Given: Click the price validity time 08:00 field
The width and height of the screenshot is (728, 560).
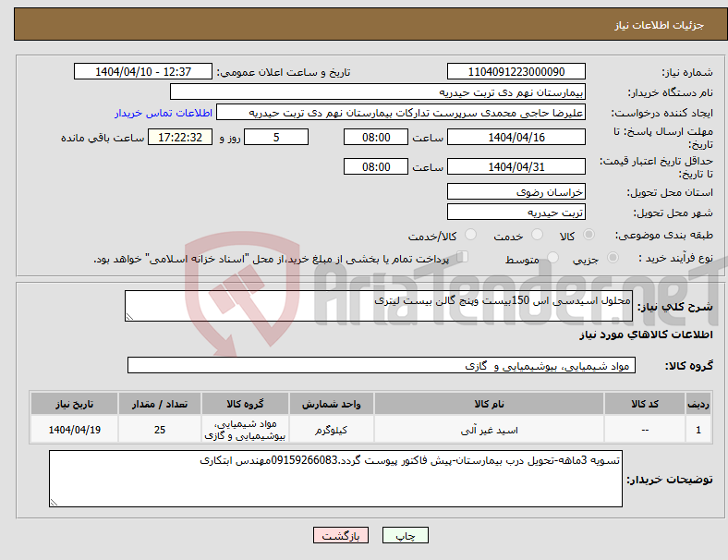Looking at the screenshot, I should [x=376, y=166].
